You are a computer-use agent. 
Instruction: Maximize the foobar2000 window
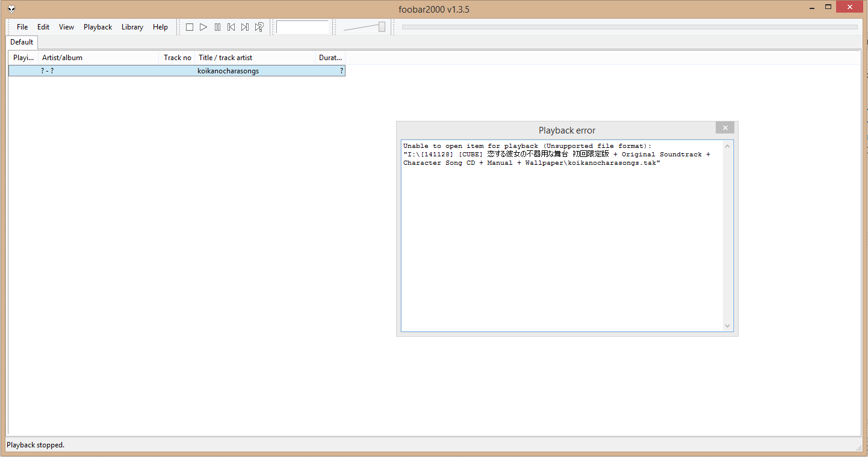[x=828, y=7]
